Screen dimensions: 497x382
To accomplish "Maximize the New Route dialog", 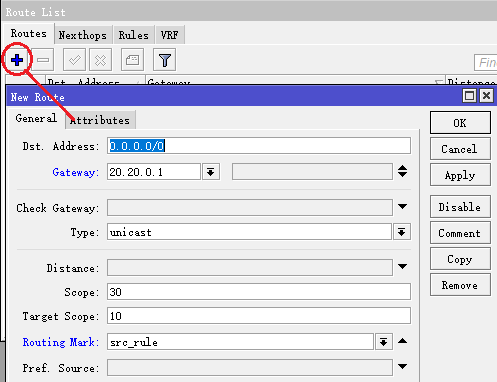I will 469,96.
